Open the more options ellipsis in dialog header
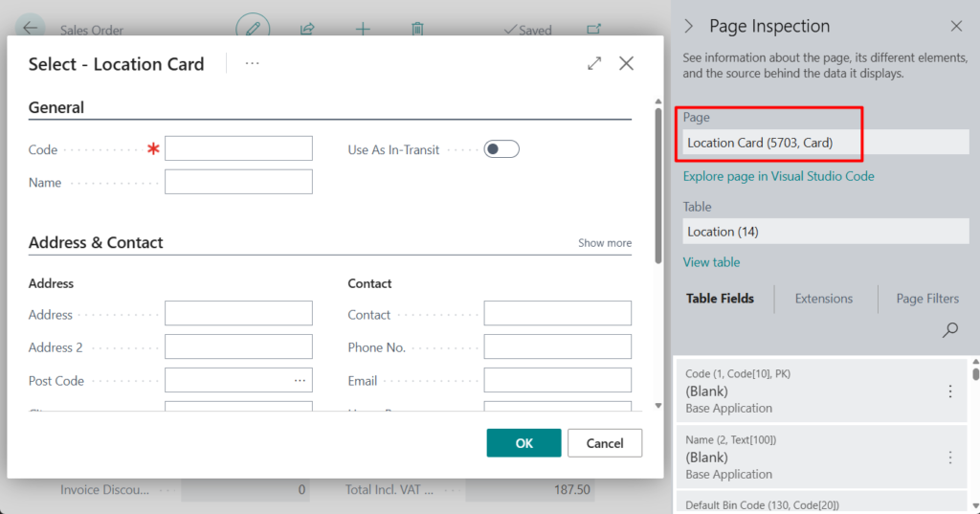Image resolution: width=980 pixels, height=514 pixels. (x=252, y=63)
